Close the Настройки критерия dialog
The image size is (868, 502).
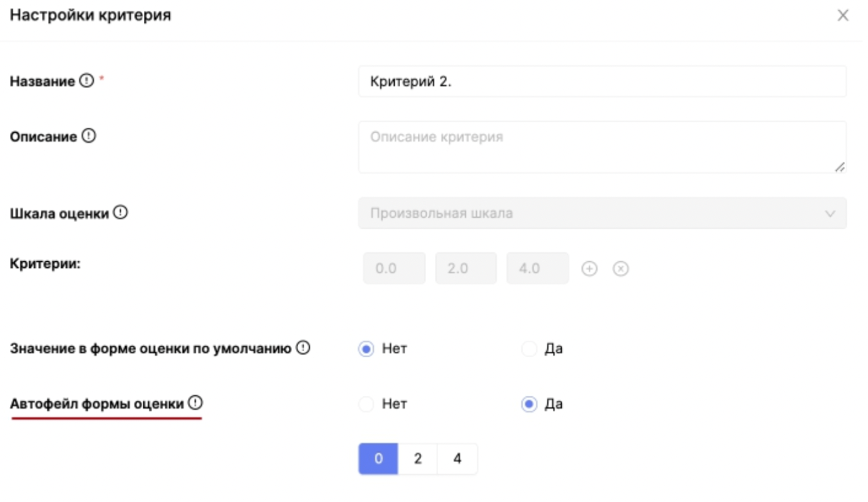[x=843, y=16]
